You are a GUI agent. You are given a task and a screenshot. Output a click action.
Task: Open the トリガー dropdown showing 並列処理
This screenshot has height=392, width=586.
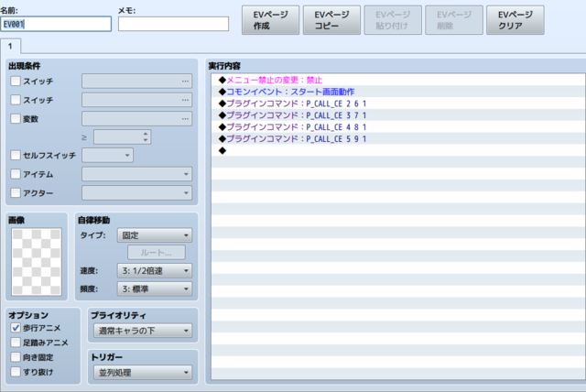143,373
